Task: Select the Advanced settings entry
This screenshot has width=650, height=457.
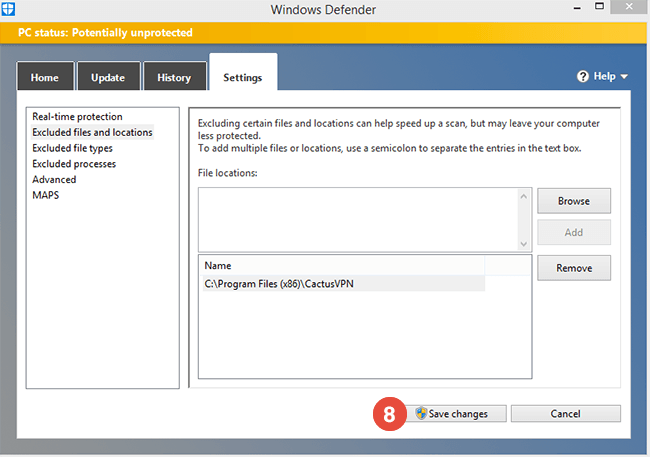Action: 54,180
